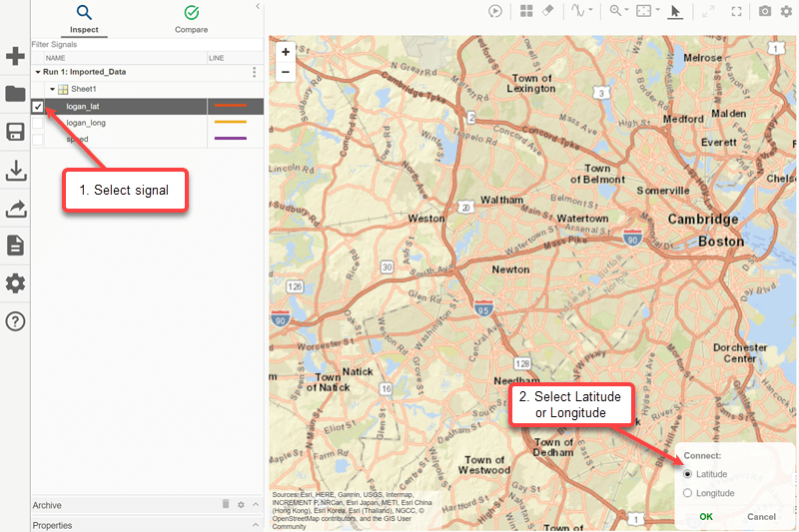Click the Help question mark icon

coord(15,321)
